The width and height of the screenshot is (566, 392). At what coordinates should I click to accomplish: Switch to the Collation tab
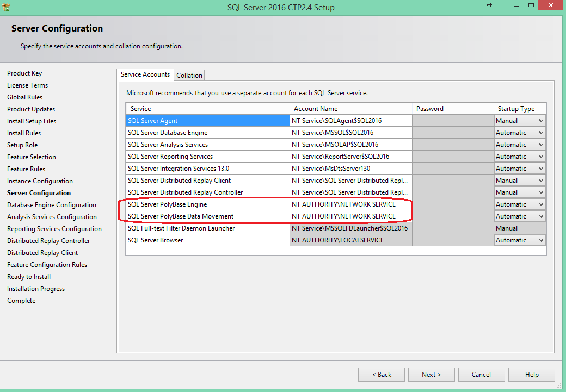189,76
